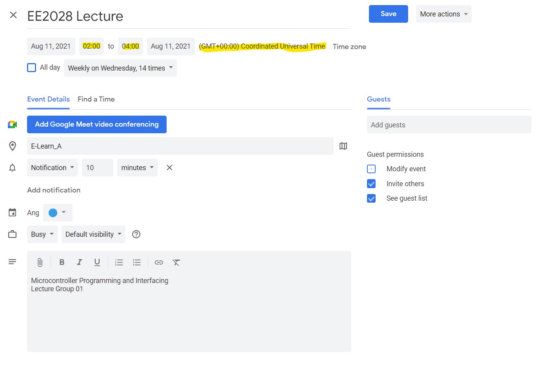Screen dimensions: 543x392
Task: Enable the All day option
Action: click(x=31, y=67)
